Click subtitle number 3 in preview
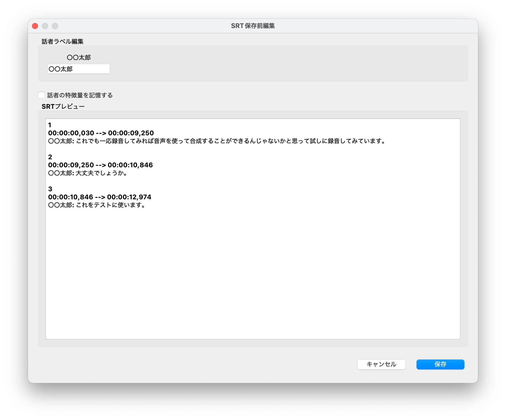The width and height of the screenshot is (506, 420). pos(50,189)
